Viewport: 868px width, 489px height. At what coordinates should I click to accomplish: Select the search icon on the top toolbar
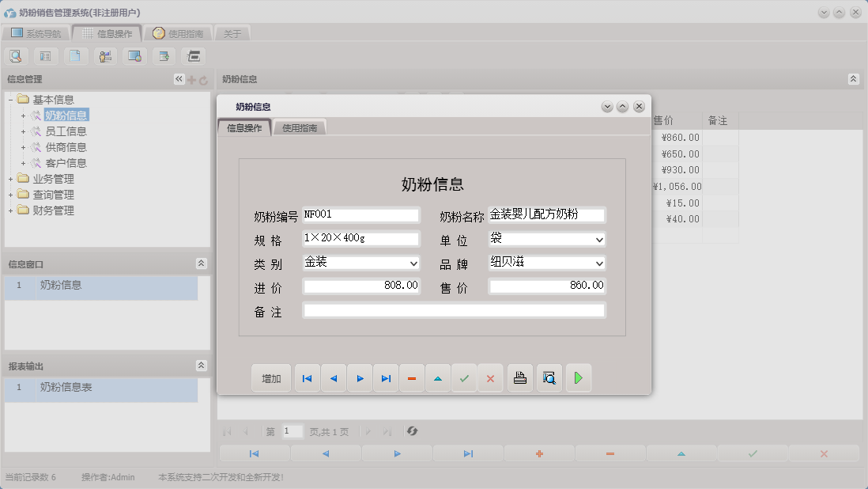(x=16, y=55)
